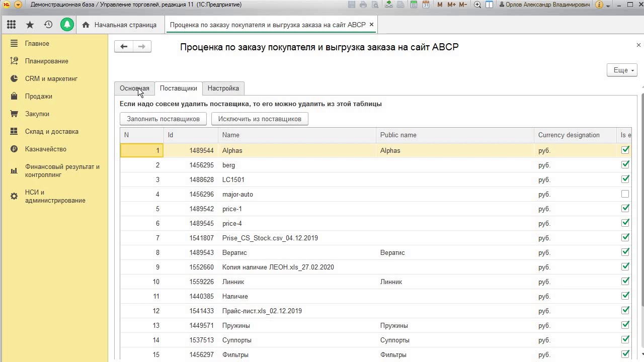
Task: Select the Копия наличие ЛЕОН.xls_27.02.2020 cell
Action: click(x=297, y=267)
